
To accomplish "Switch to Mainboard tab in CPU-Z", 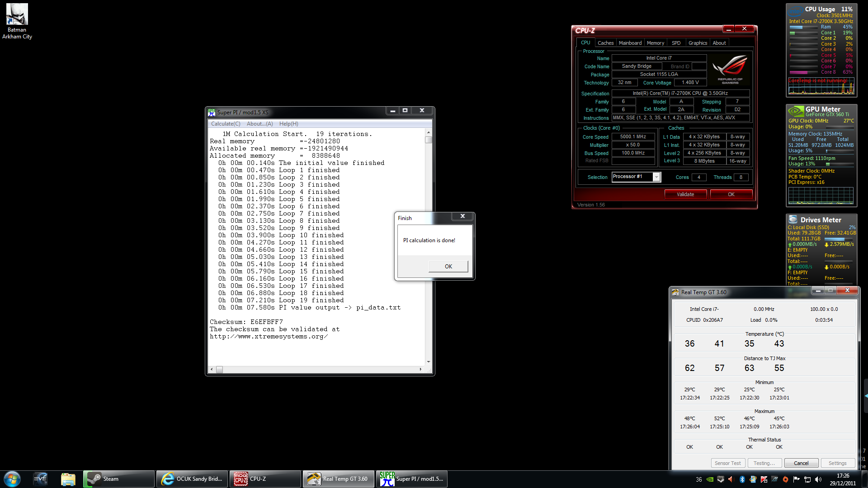I will (x=630, y=43).
